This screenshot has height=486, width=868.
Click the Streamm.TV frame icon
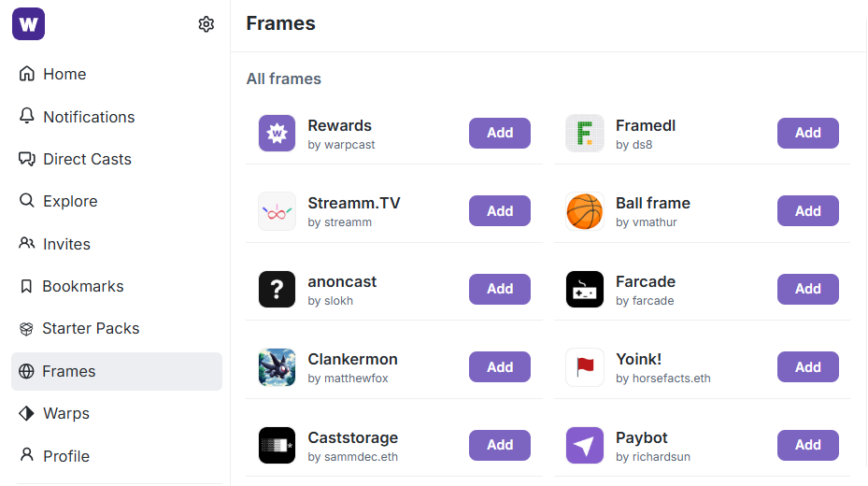(x=277, y=211)
